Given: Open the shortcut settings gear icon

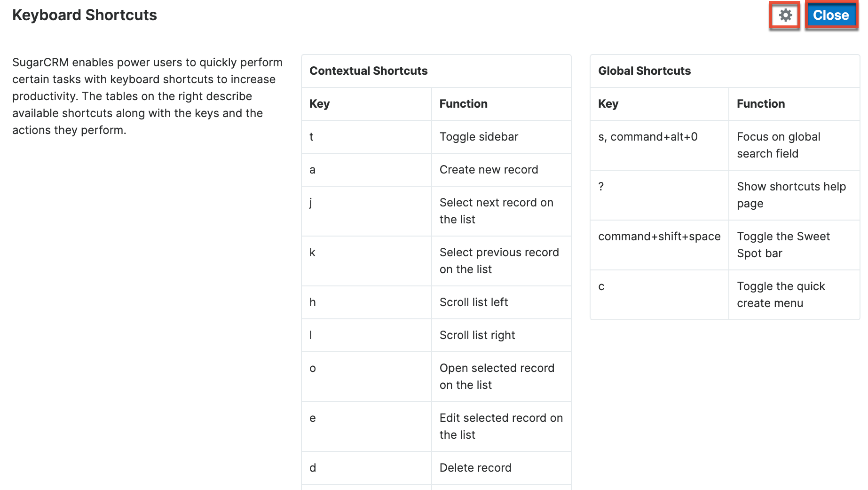Looking at the screenshot, I should coord(785,15).
